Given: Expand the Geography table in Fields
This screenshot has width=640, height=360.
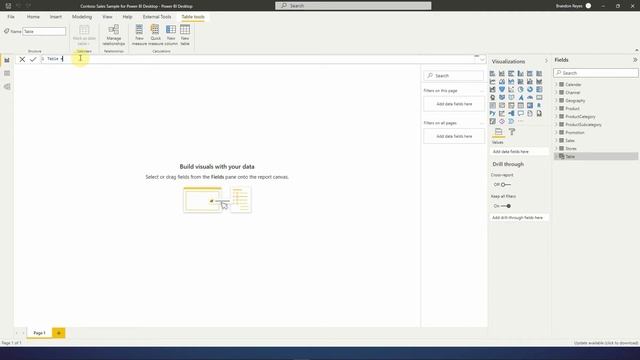Looking at the screenshot, I should [556, 100].
